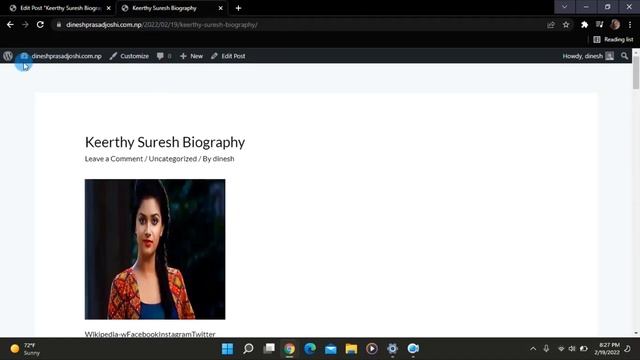The height and width of the screenshot is (360, 640).
Task: Open a new browser tab
Action: coord(238,8)
